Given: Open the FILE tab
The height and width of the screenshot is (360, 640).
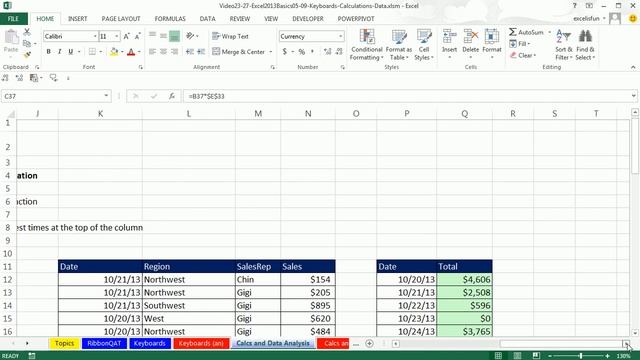Looking at the screenshot, I should [x=13, y=19].
